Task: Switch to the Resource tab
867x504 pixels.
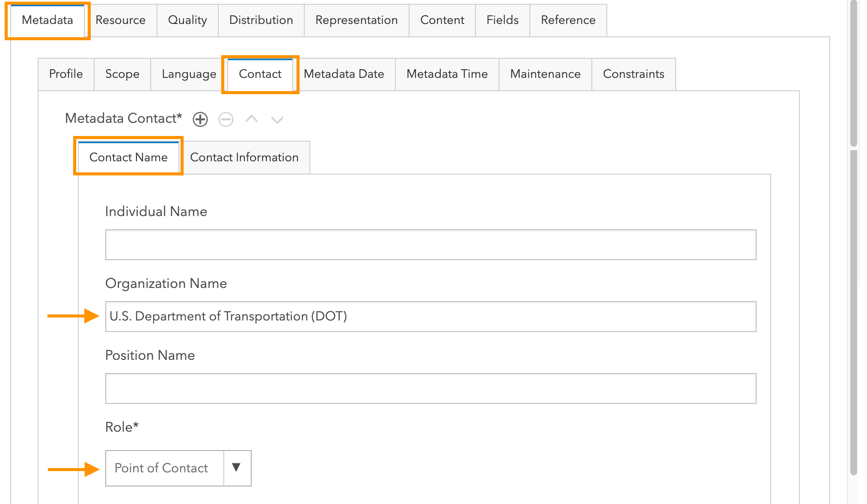Action: click(x=120, y=20)
